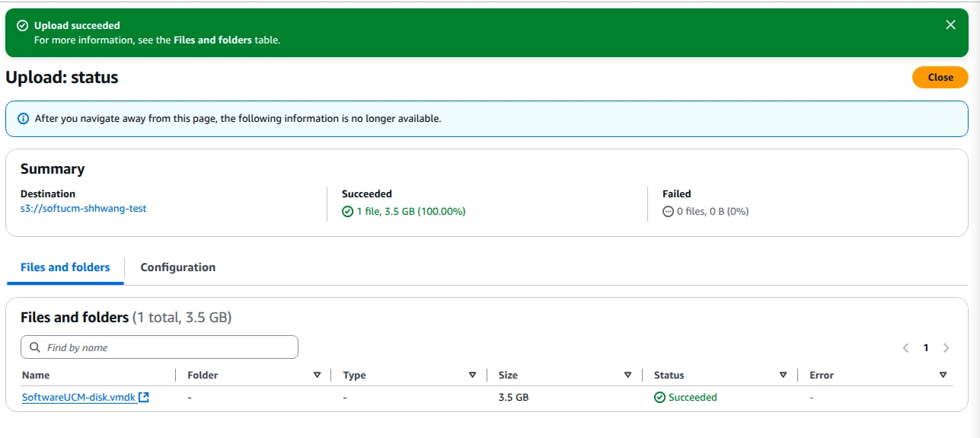Click the check icon next to 1 file, 3.5 GB
Viewport: 980px width, 438px height.
(x=347, y=212)
